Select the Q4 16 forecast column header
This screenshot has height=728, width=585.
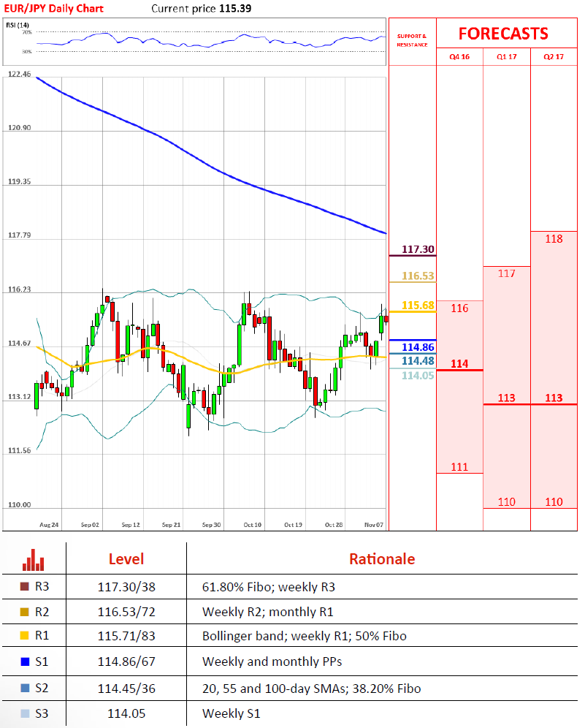point(459,56)
